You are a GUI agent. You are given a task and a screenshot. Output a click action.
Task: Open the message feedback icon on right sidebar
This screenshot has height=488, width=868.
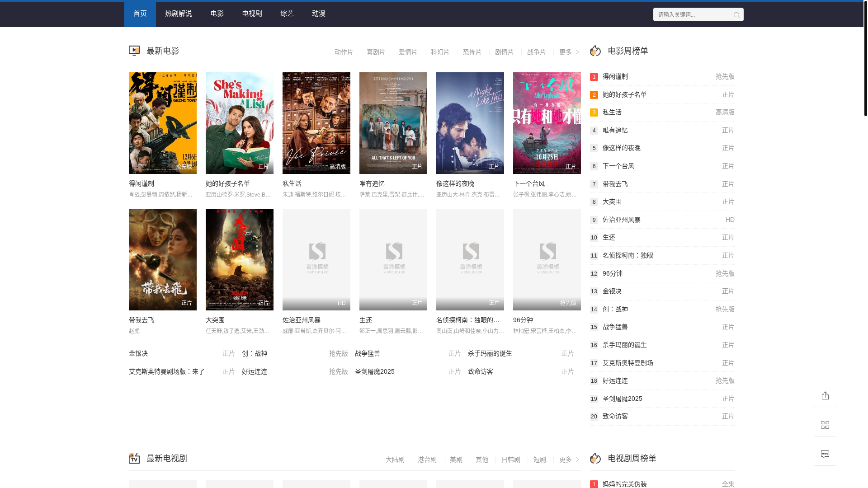click(825, 454)
